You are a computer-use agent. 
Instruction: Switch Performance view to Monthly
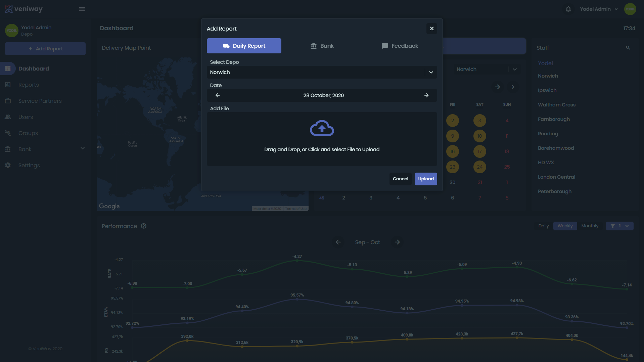pyautogui.click(x=590, y=226)
